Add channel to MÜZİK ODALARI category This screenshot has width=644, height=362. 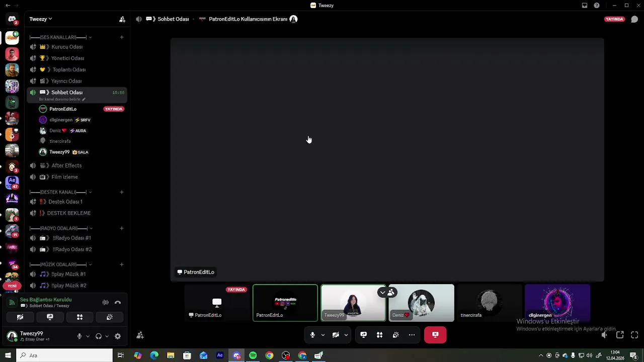pos(122,264)
